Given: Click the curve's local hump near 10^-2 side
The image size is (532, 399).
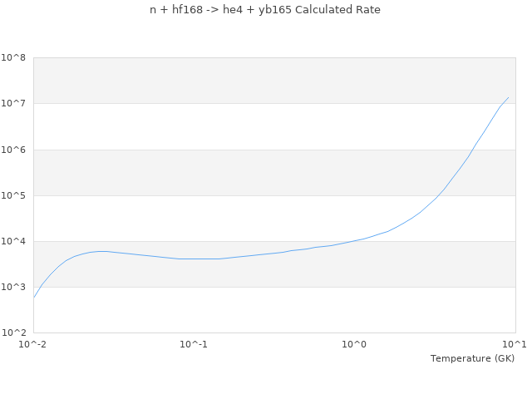Looking at the screenshot, I should (x=101, y=251).
